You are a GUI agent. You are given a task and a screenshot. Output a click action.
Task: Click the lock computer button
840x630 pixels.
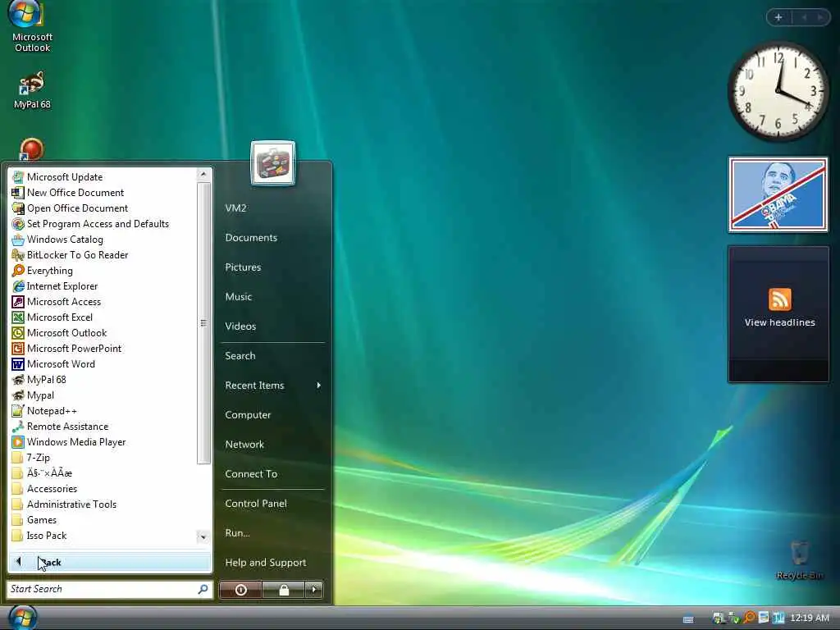[284, 590]
